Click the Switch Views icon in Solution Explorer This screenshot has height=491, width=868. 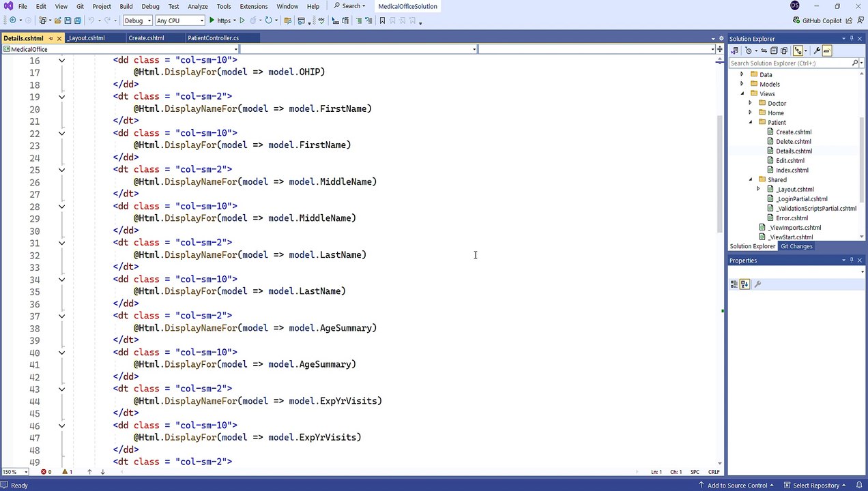[735, 50]
